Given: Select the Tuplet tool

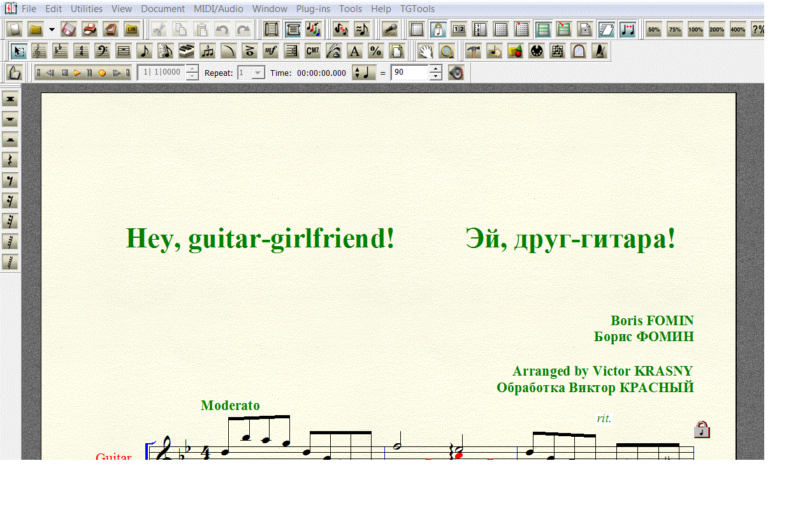Looking at the screenshot, I should pos(208,51).
